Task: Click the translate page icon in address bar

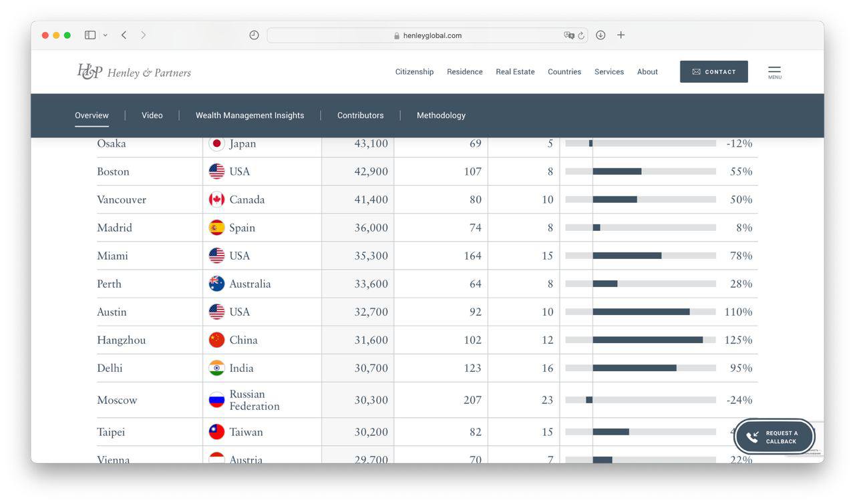Action: [568, 35]
